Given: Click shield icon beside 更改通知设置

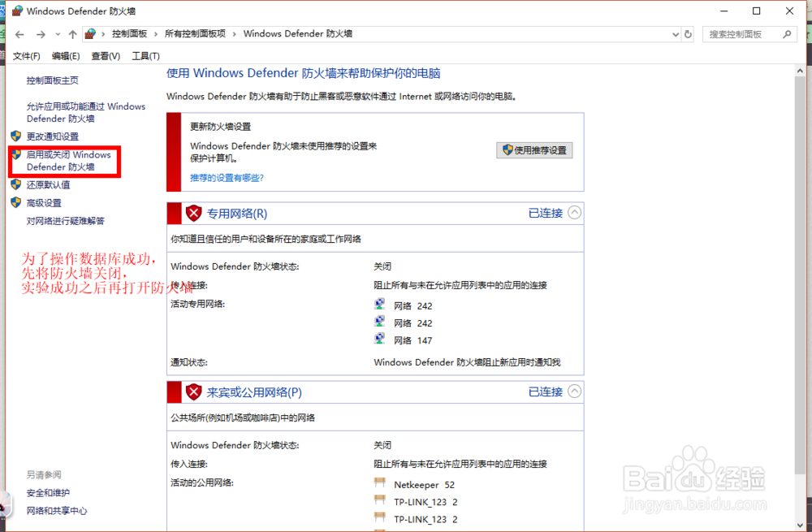Looking at the screenshot, I should [x=16, y=136].
